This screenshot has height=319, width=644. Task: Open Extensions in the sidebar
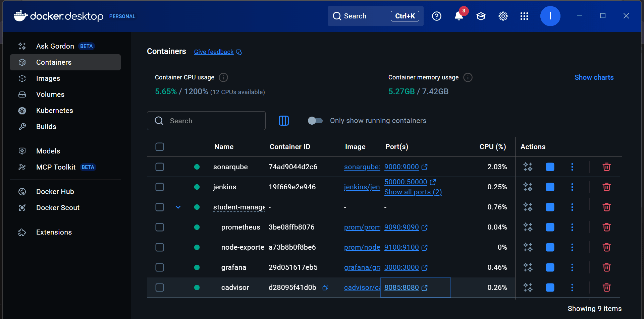pyautogui.click(x=65, y=232)
